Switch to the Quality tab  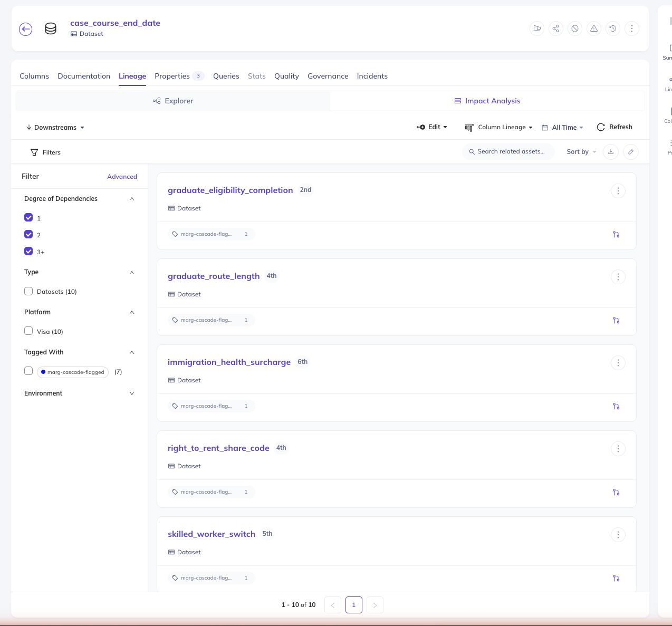(286, 76)
